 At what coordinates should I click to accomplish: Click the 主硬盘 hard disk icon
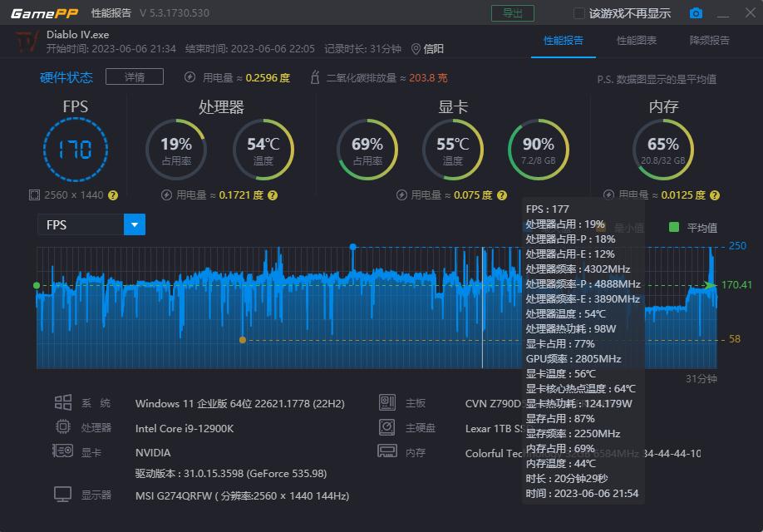pyautogui.click(x=387, y=426)
